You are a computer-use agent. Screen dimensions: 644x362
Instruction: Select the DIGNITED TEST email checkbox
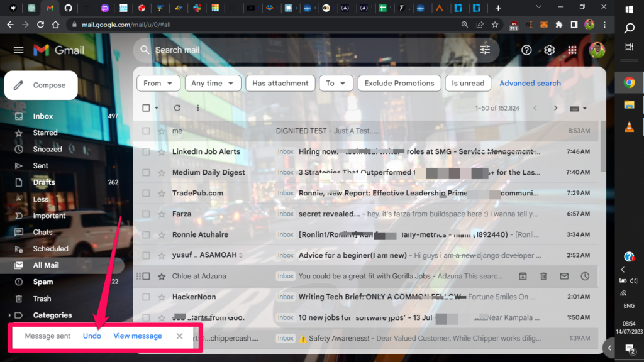pyautogui.click(x=146, y=131)
